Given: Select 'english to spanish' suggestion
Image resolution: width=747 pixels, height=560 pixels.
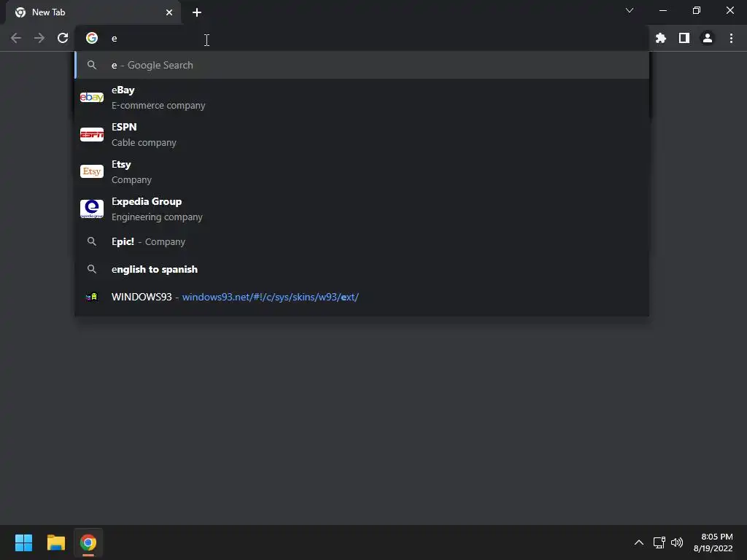Looking at the screenshot, I should pos(362,269).
